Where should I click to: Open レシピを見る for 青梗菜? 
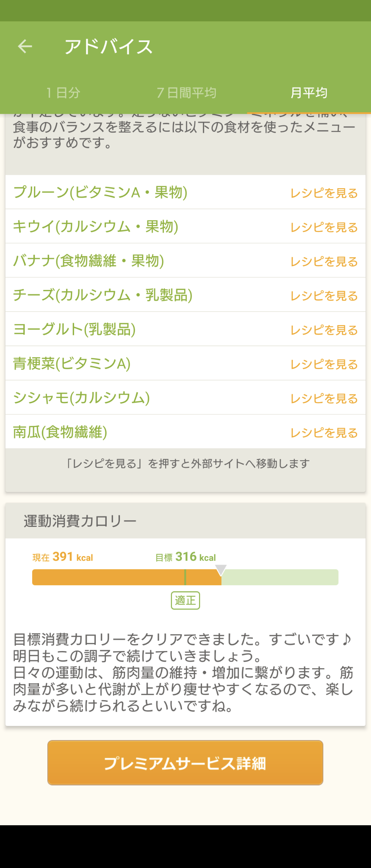[324, 364]
